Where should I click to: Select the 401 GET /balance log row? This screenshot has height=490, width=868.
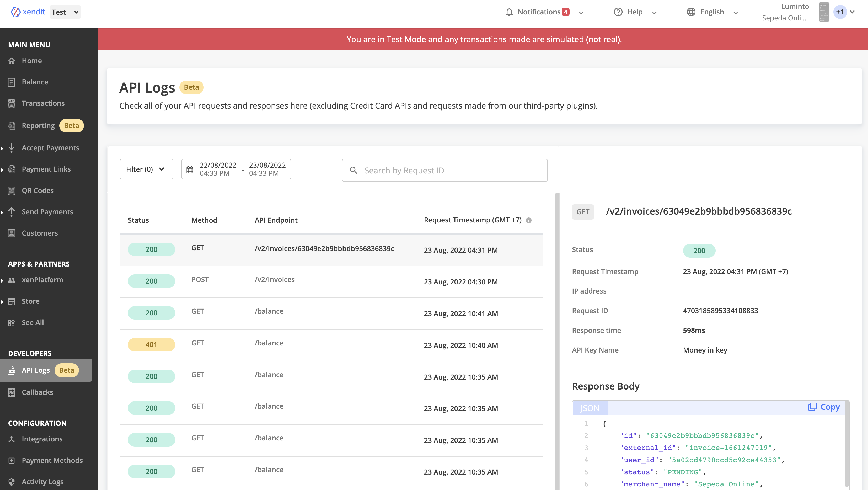click(x=331, y=345)
